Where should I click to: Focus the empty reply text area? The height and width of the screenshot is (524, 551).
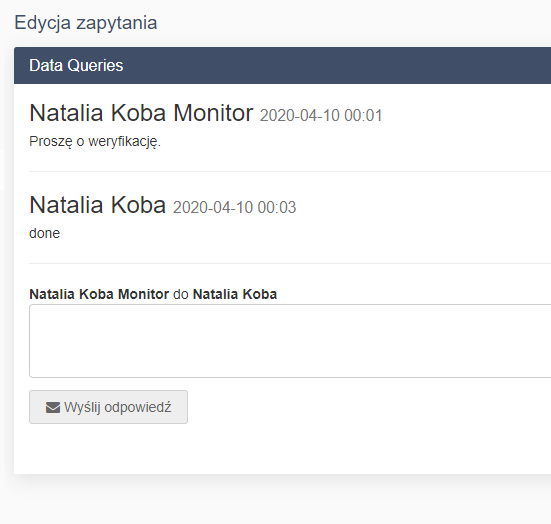pyautogui.click(x=290, y=341)
